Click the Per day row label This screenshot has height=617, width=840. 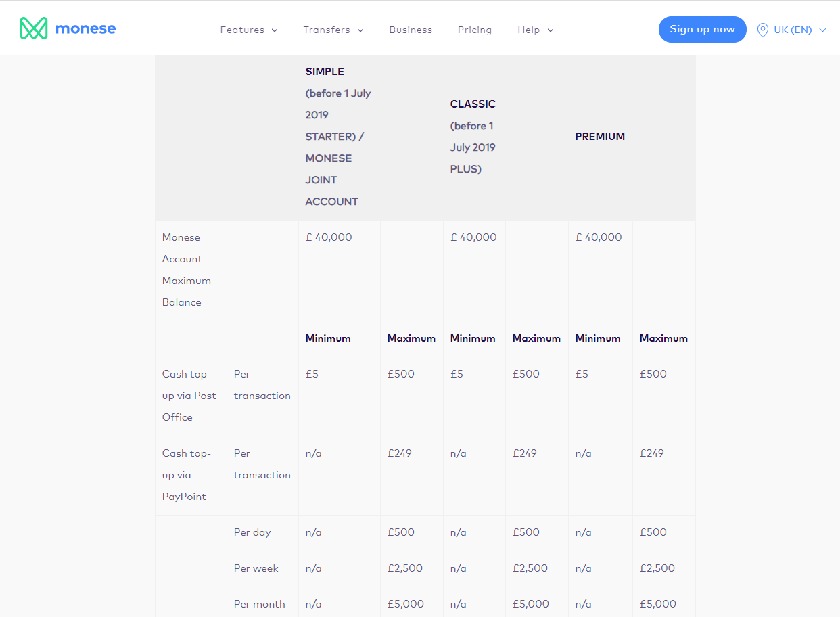tap(252, 532)
